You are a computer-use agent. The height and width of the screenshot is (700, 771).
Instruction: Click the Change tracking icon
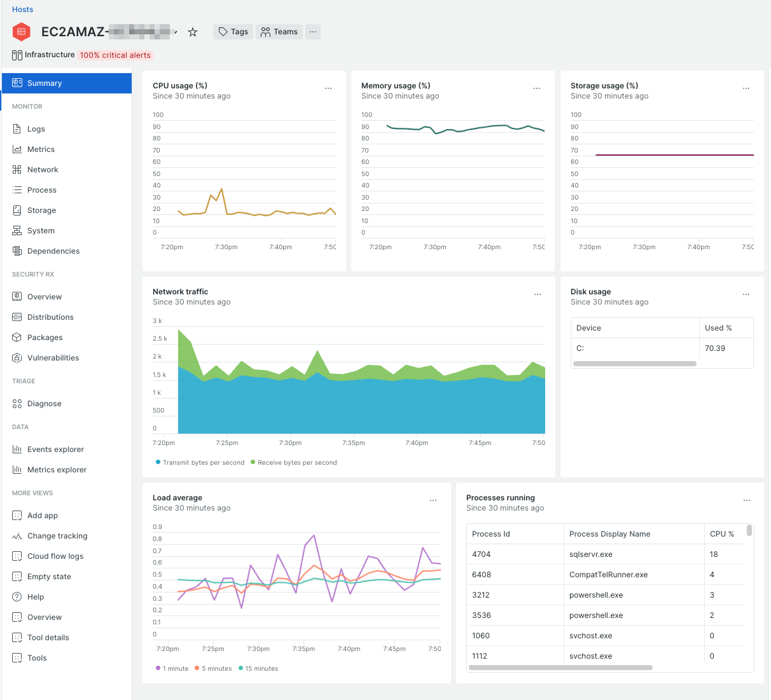click(17, 536)
